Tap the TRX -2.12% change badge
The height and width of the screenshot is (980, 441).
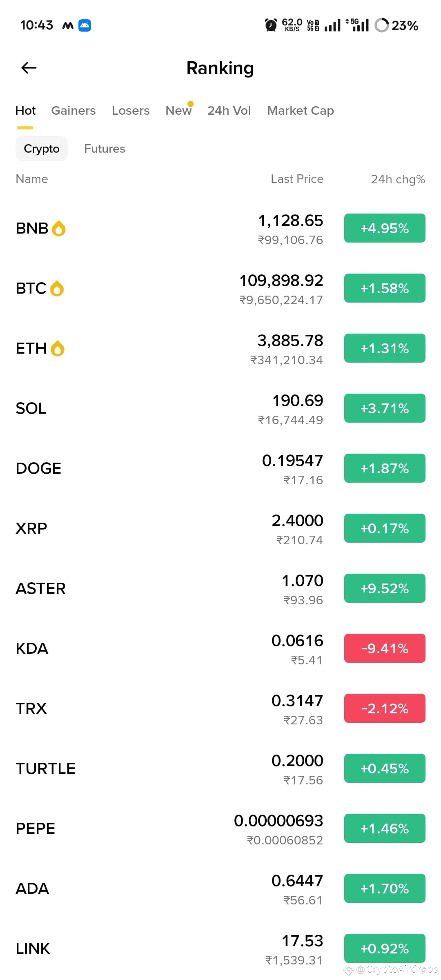pyautogui.click(x=385, y=708)
